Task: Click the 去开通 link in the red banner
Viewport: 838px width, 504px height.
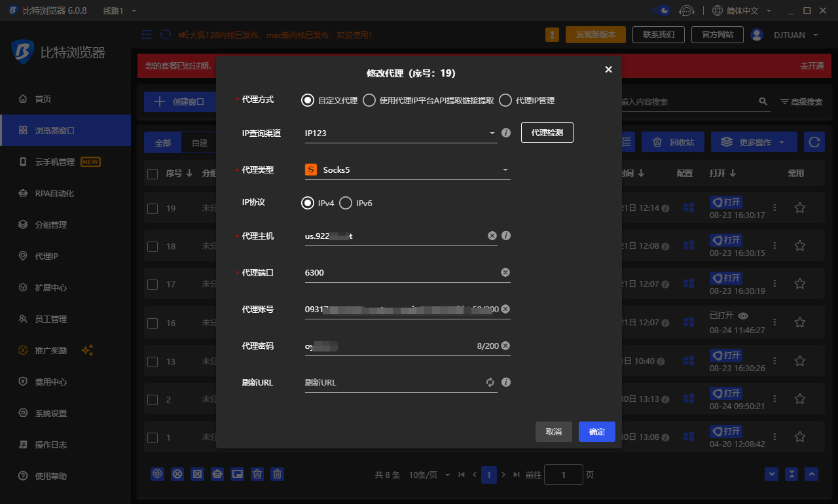Action: 812,66
